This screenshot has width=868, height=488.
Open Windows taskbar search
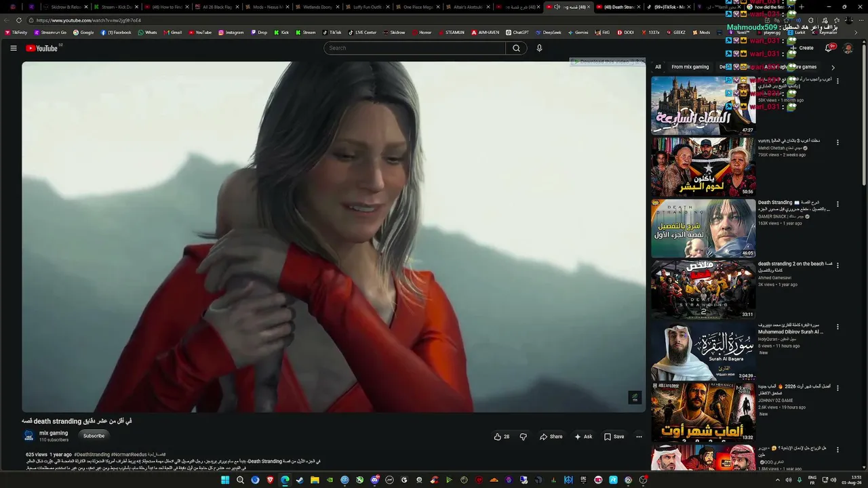click(240, 480)
